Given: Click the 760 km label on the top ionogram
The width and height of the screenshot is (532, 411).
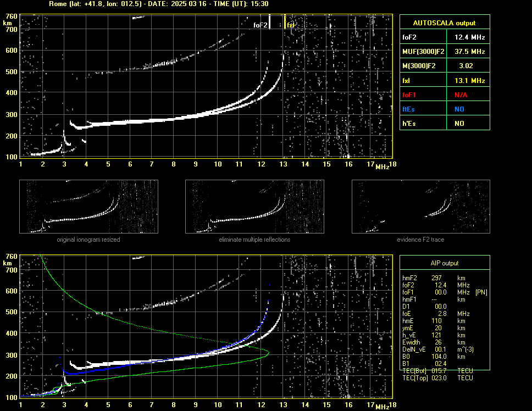Looking at the screenshot, I should coord(11,16).
